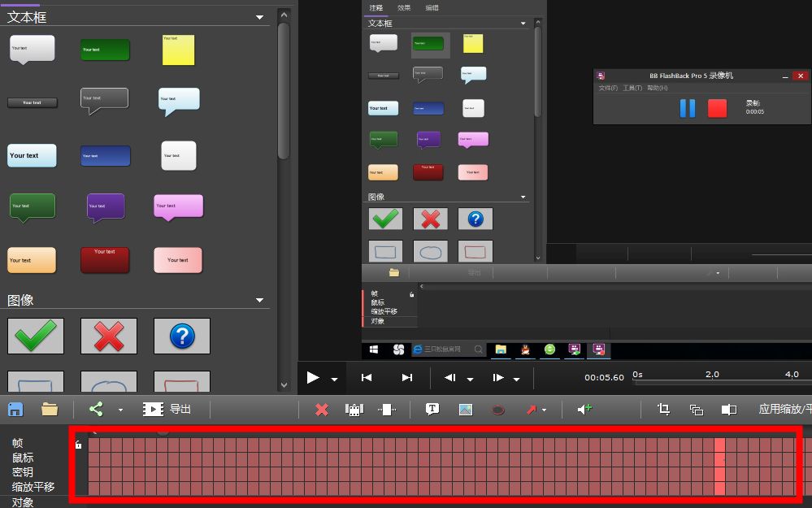This screenshot has width=812, height=508.
Task: Click the 应用缩放/平移 button
Action: (x=785, y=409)
